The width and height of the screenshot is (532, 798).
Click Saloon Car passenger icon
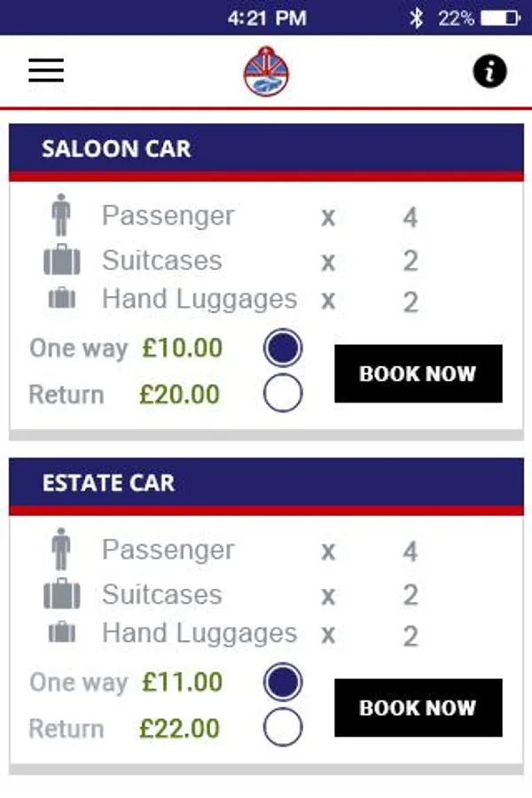pos(62,216)
